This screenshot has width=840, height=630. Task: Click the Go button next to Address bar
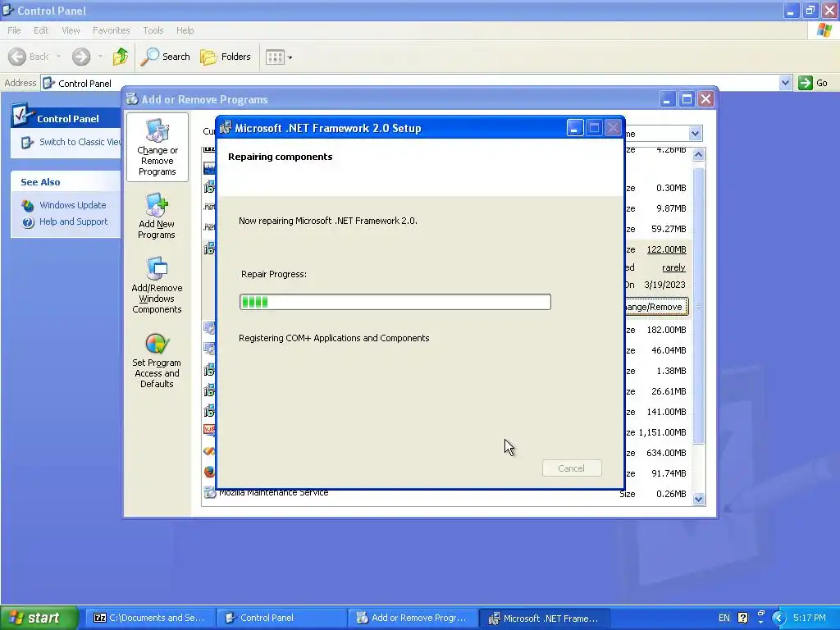click(813, 83)
